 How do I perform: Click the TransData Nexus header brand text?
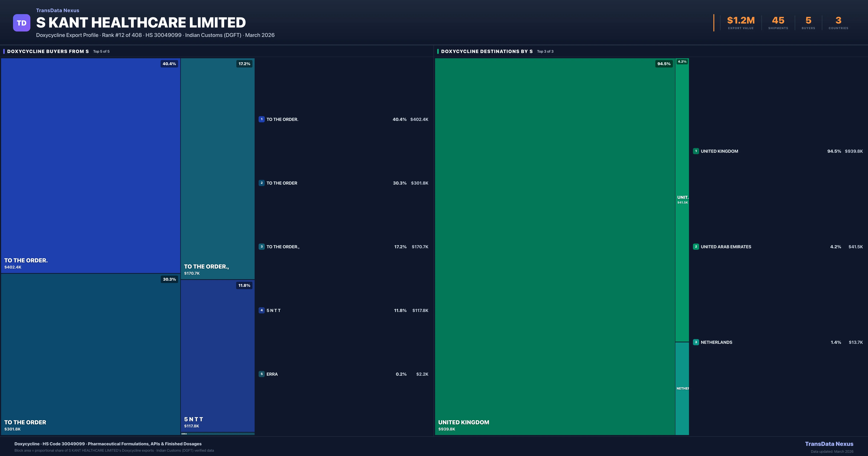click(x=58, y=10)
